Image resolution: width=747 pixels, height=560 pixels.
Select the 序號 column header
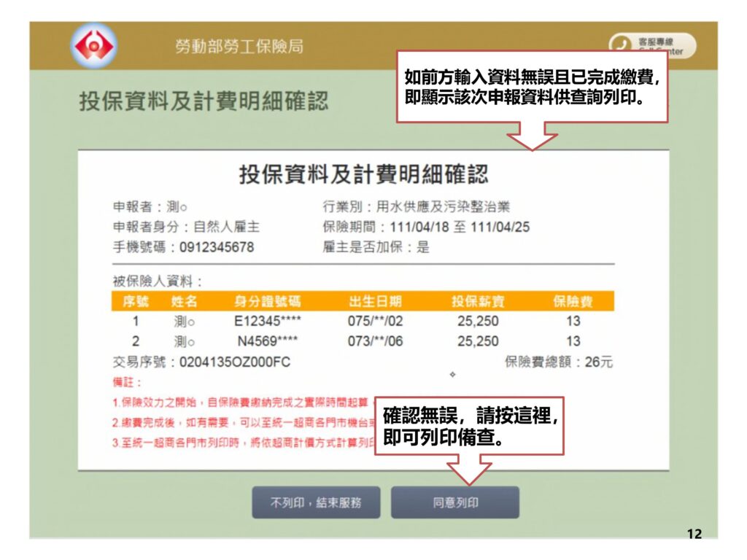coord(136,302)
